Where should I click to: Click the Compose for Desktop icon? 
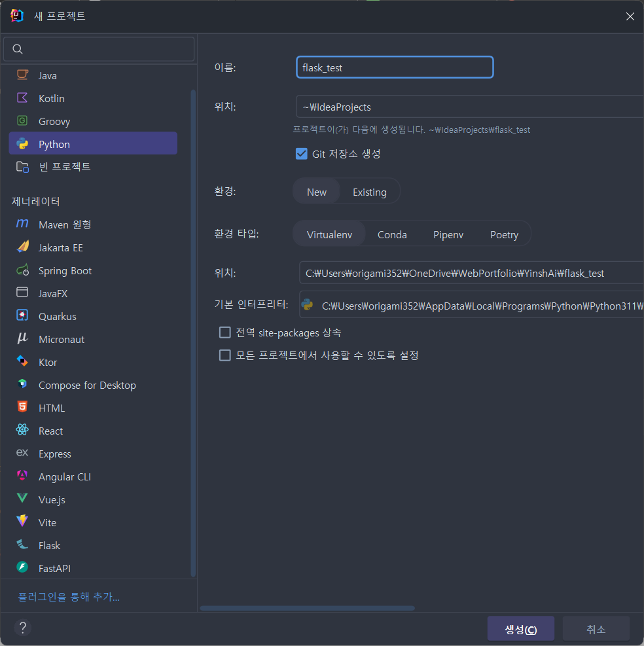click(22, 384)
